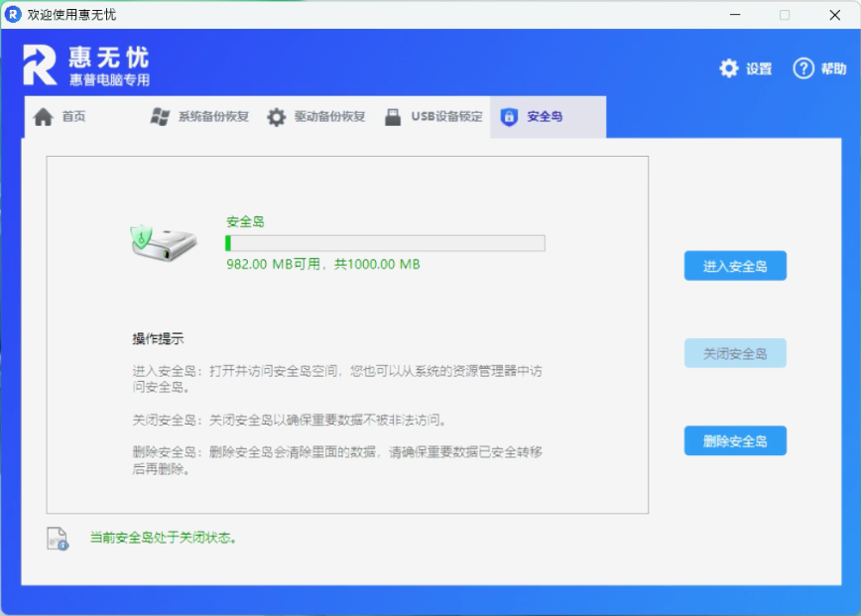Click the Windows flag icon for 系统备份恢复
This screenshot has width=861, height=616.
pyautogui.click(x=160, y=117)
